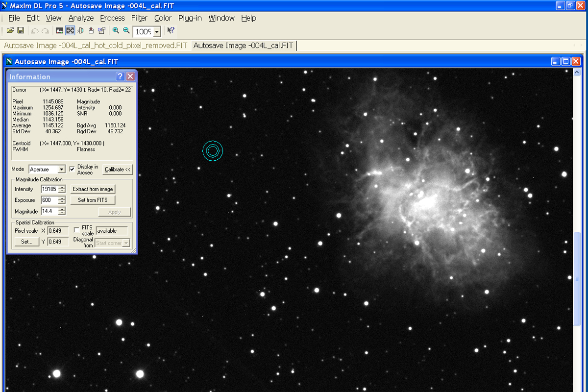588x392 pixels.
Task: Click the Open file folder icon
Action: (x=10, y=31)
